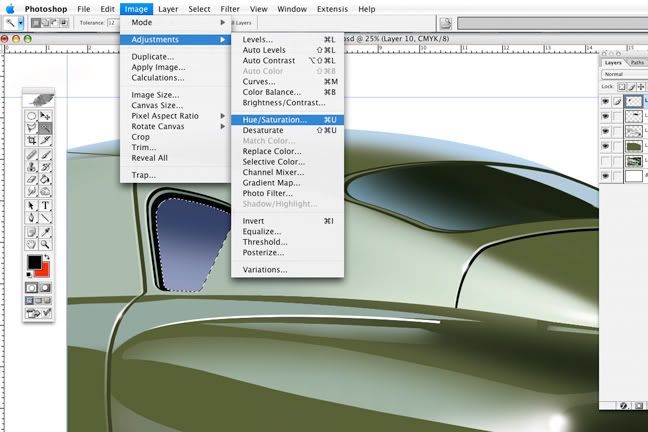Switch to the Paths tab
648x432 pixels.
tap(637, 62)
